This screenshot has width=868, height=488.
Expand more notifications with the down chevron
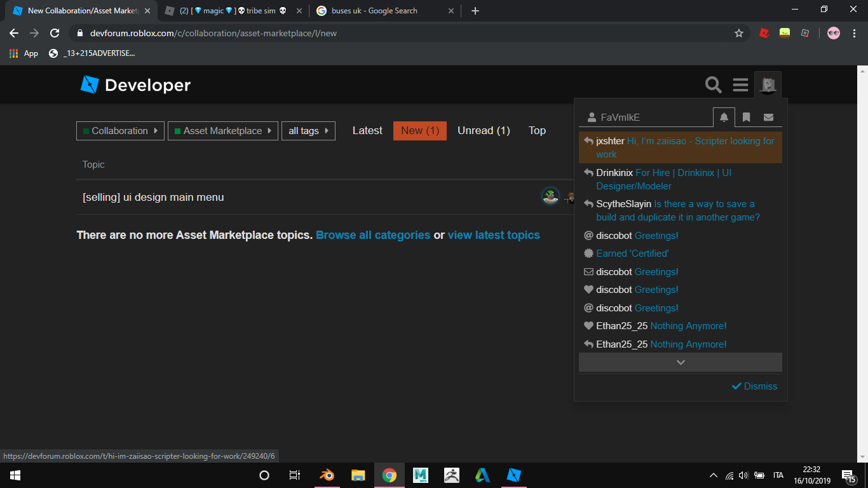tap(681, 362)
